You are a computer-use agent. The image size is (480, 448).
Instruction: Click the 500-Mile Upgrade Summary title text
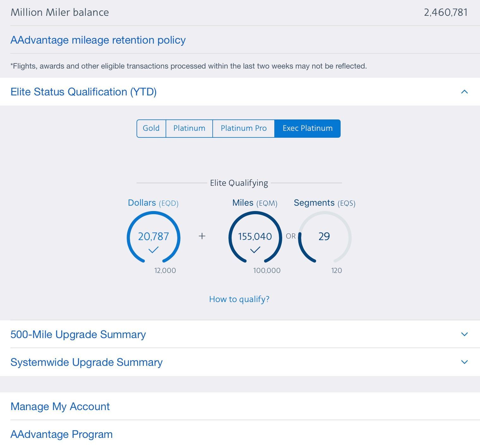[78, 334]
